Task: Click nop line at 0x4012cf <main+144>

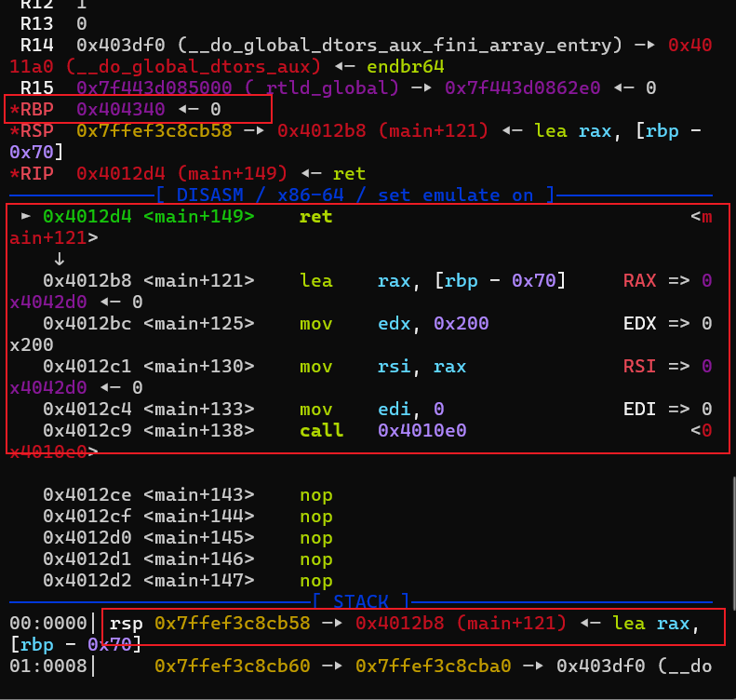Action: [188, 517]
